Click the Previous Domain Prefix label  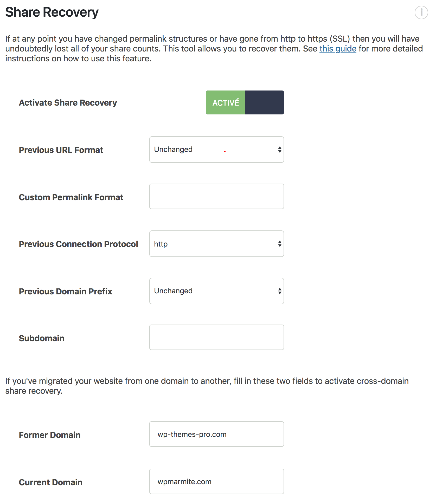click(x=66, y=292)
